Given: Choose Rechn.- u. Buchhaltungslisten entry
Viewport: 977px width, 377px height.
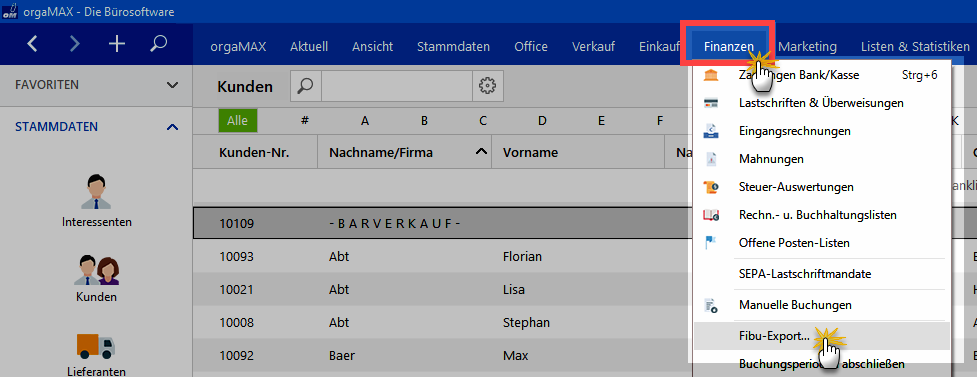Looking at the screenshot, I should 821,215.
